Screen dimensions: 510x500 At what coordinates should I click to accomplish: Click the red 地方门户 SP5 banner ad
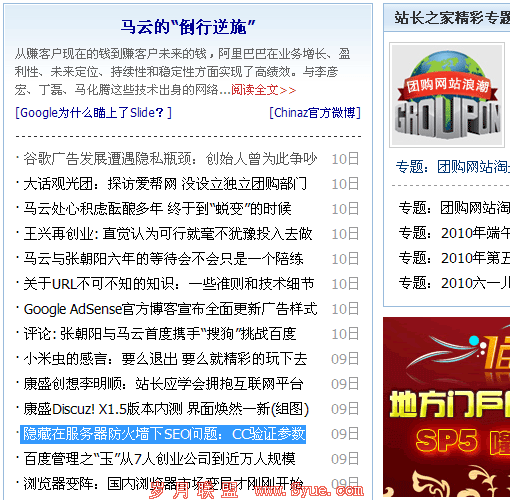coord(447,407)
